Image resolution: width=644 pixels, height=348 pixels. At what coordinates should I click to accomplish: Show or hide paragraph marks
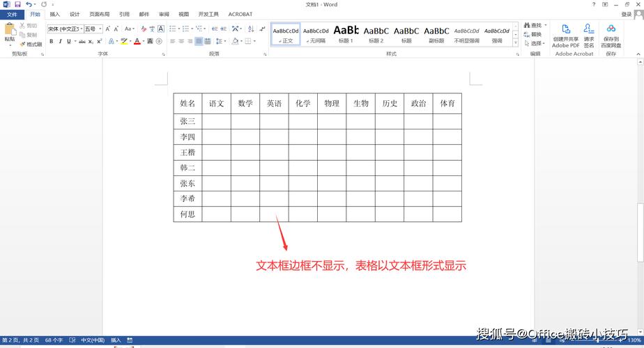(x=263, y=29)
